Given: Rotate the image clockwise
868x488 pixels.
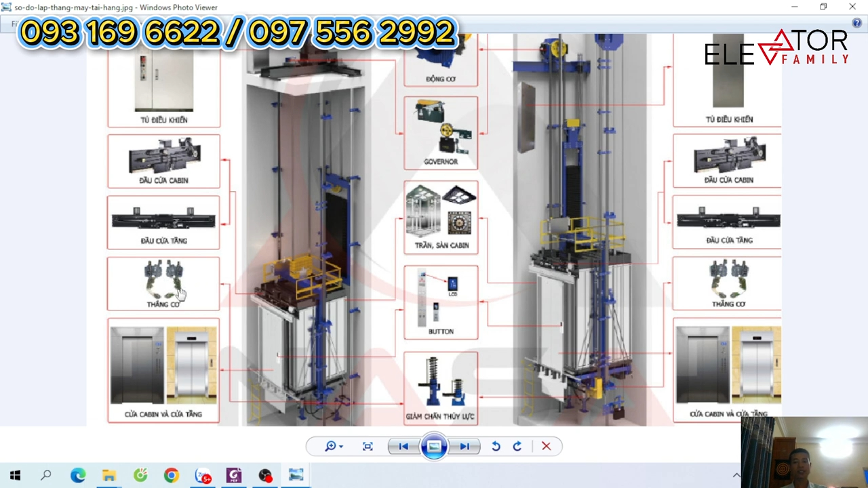Looking at the screenshot, I should [517, 446].
